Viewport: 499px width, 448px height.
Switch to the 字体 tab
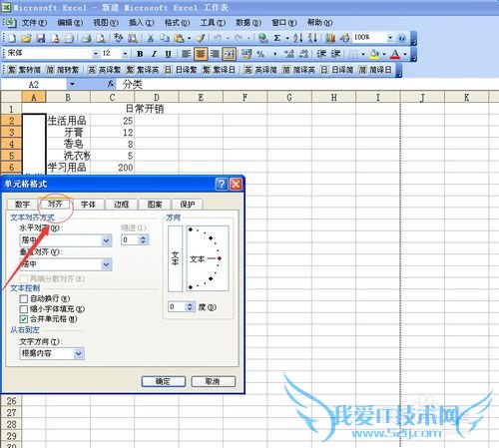pos(88,205)
